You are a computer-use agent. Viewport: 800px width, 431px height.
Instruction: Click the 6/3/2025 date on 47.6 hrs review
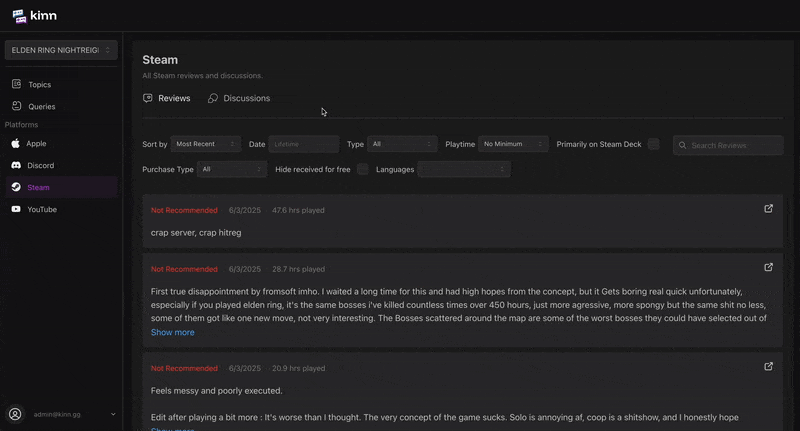[x=244, y=210]
